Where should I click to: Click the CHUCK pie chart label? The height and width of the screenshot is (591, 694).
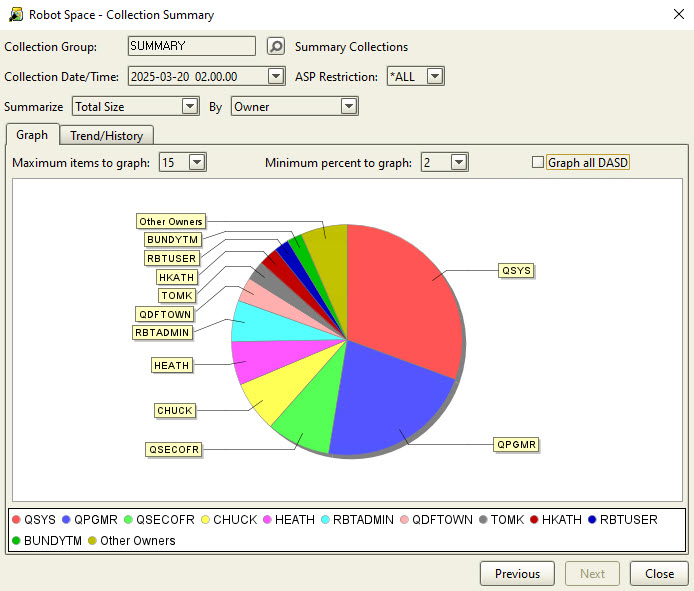[175, 411]
